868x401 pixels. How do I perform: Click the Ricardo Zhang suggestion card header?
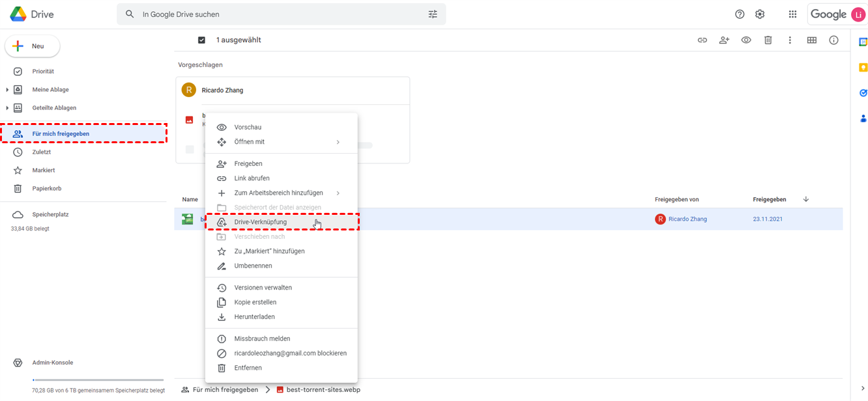tap(293, 90)
